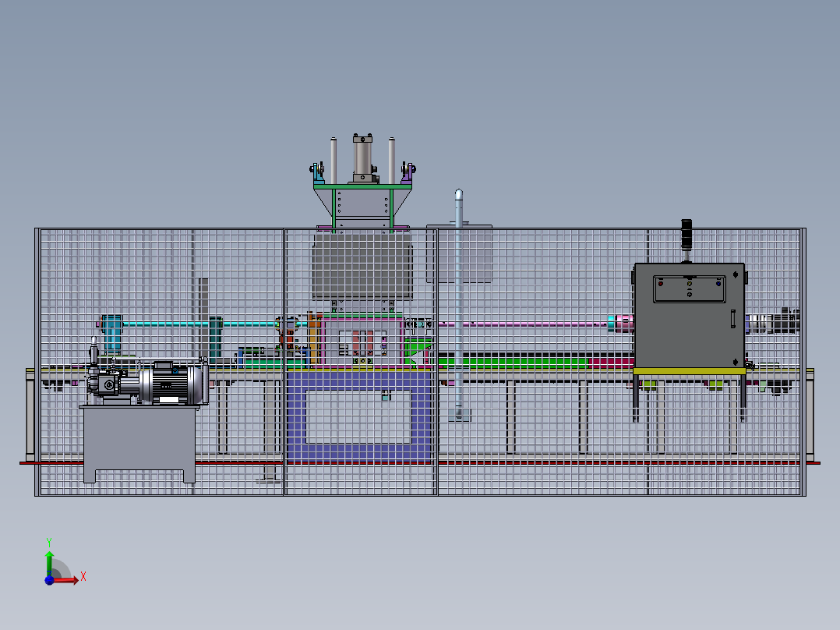Click the green Y axis arrow of the triad

(49, 564)
